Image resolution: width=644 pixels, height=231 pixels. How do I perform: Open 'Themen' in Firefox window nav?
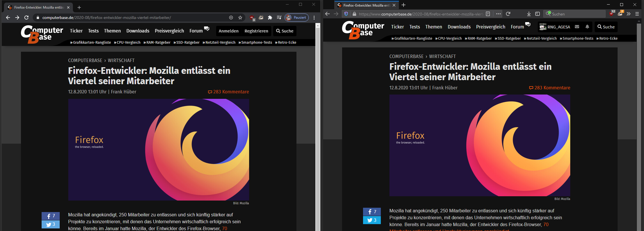pos(434,27)
